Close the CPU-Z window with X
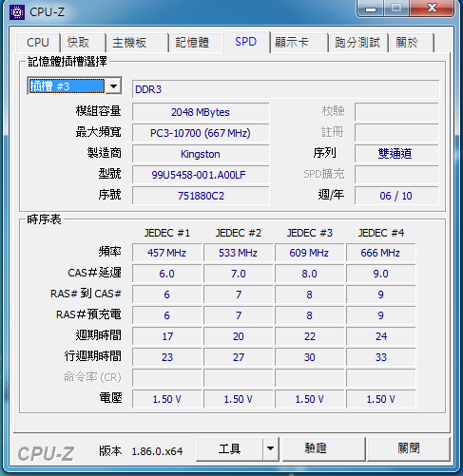Screen dimensions: 463x476 433,9
